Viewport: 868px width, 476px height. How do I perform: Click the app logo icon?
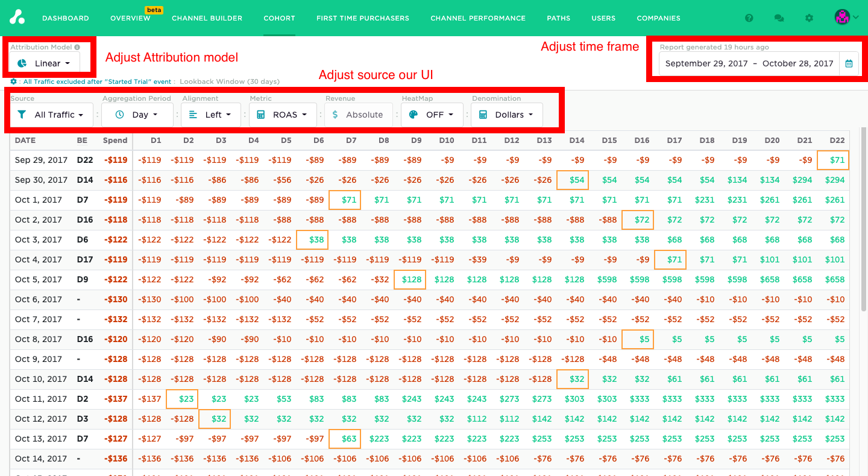(17, 17)
